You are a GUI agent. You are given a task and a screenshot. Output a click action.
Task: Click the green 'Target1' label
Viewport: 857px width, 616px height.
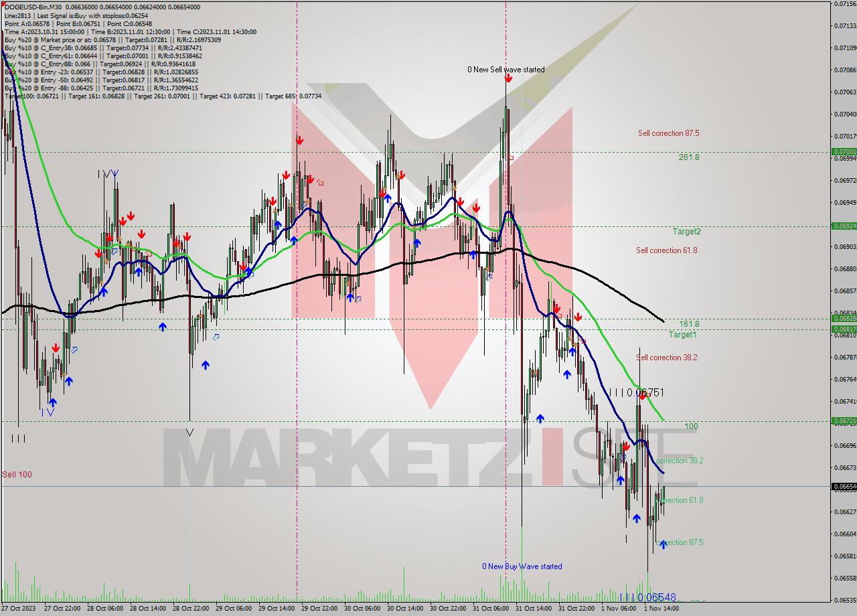coord(683,335)
